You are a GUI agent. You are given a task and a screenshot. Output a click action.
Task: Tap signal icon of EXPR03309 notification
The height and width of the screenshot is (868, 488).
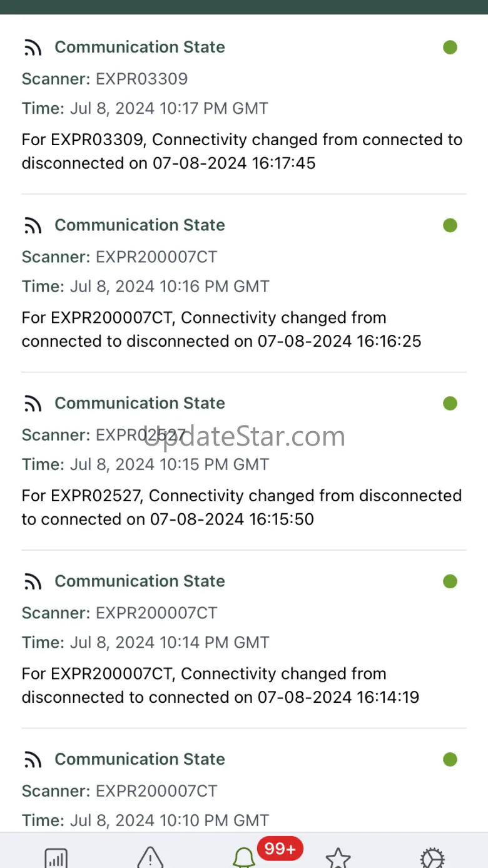pos(33,48)
